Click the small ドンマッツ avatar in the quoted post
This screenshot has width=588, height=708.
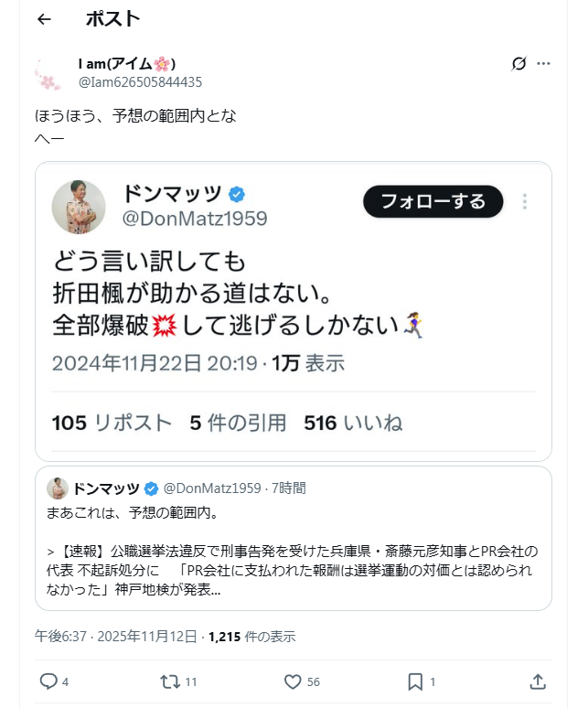[58, 488]
